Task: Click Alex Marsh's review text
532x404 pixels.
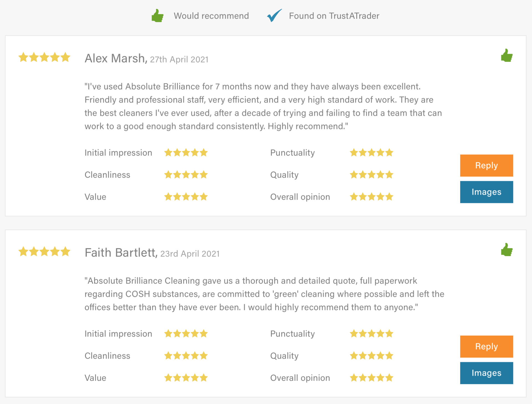Action: coord(263,106)
